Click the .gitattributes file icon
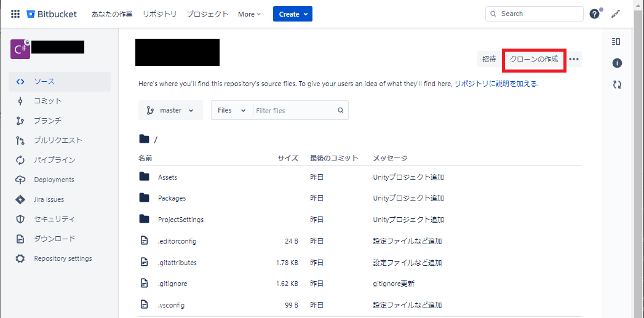The height and width of the screenshot is (318, 644). coord(144,262)
